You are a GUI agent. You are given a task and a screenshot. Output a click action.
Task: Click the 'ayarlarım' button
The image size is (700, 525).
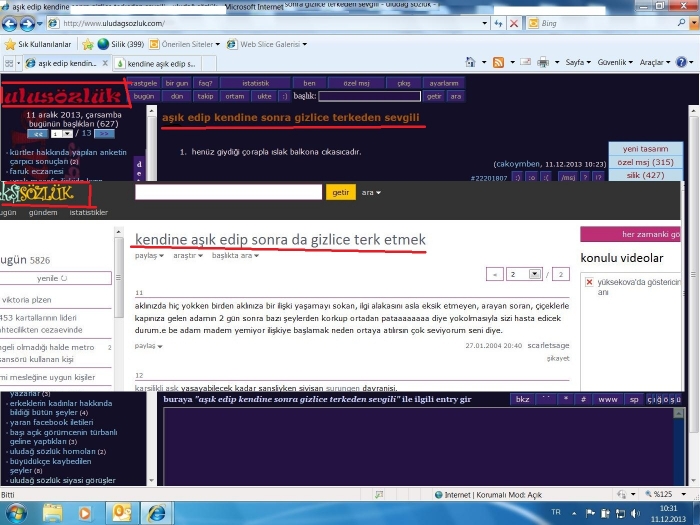pyautogui.click(x=443, y=83)
